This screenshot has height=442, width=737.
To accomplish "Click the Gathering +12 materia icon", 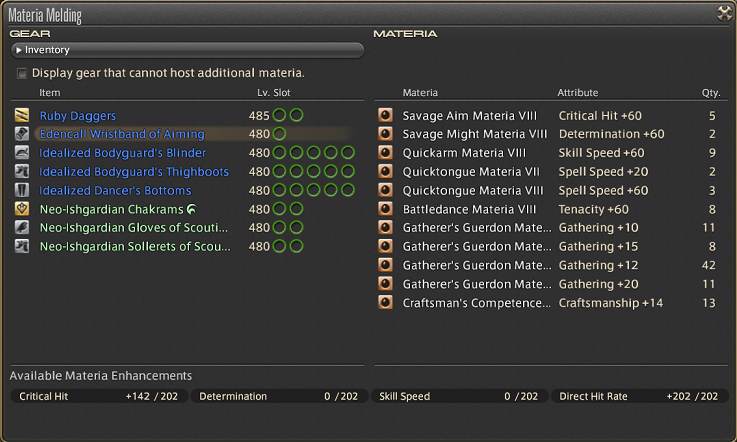I will point(385,265).
